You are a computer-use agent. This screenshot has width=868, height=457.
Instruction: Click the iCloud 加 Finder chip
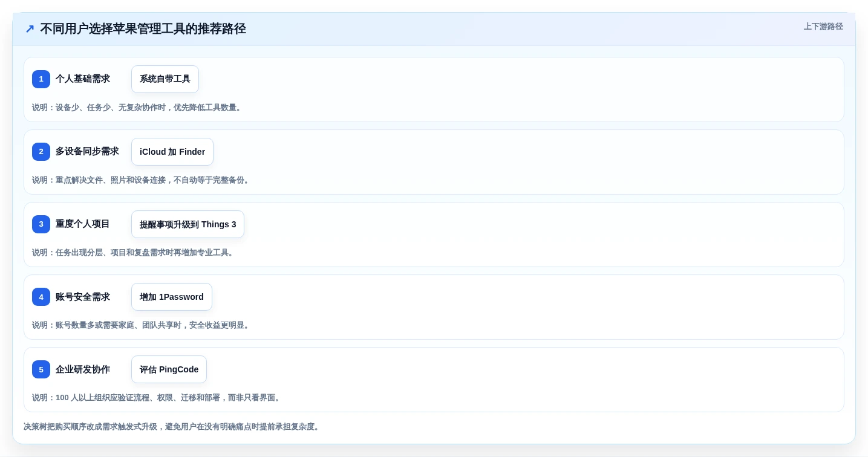click(172, 152)
